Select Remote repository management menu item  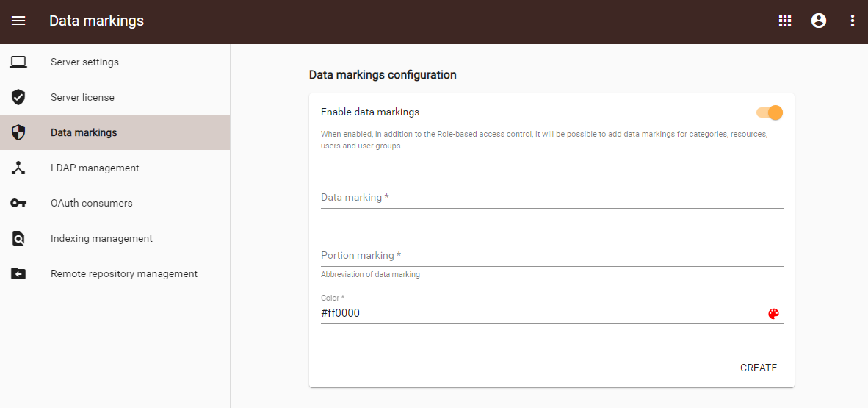tap(124, 273)
